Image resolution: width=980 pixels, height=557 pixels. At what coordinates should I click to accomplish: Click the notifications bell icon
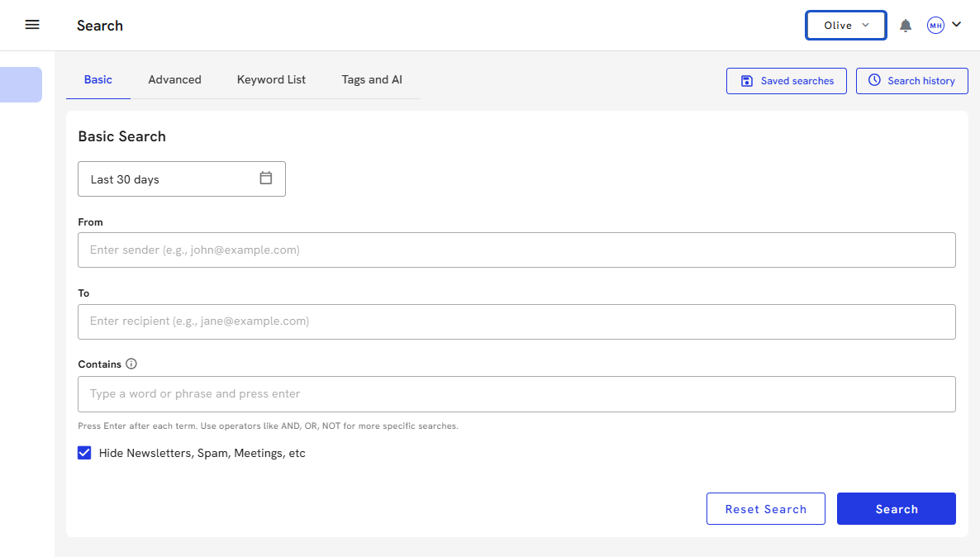click(x=906, y=26)
